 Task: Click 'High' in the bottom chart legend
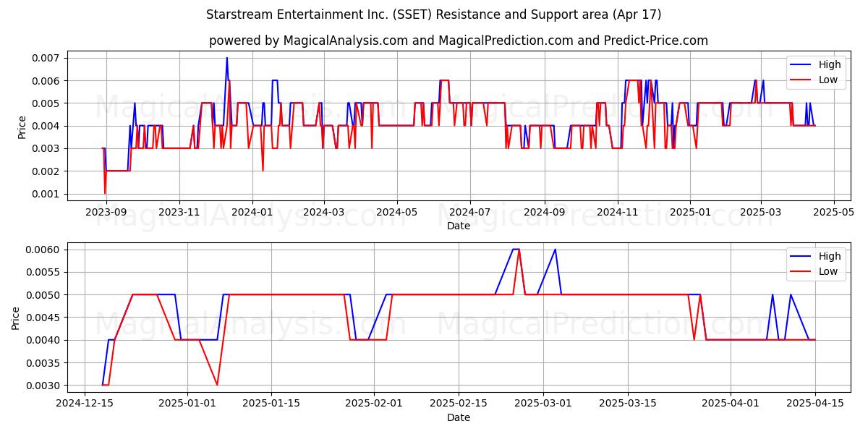point(829,256)
